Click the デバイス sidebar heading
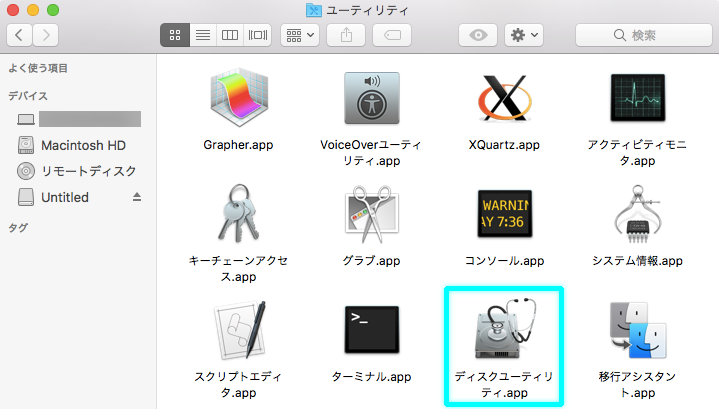Viewport: 719px width, 409px height. 28,96
